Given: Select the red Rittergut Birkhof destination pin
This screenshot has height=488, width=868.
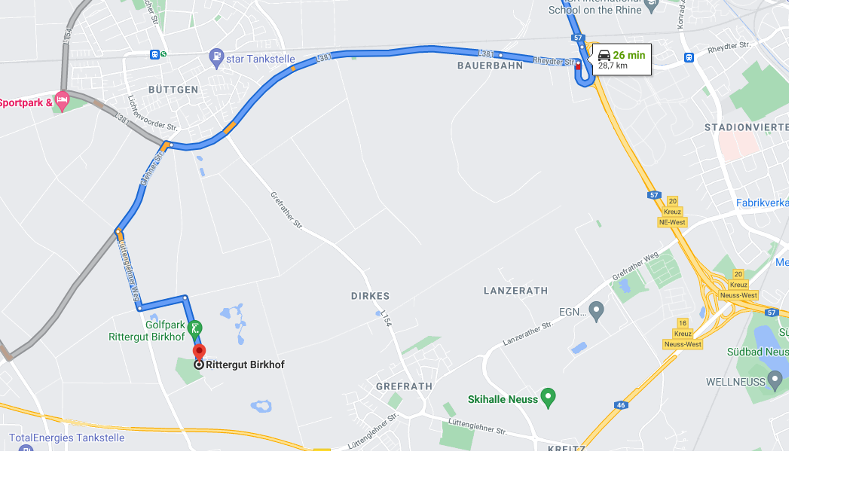Looking at the screenshot, I should pos(199,352).
